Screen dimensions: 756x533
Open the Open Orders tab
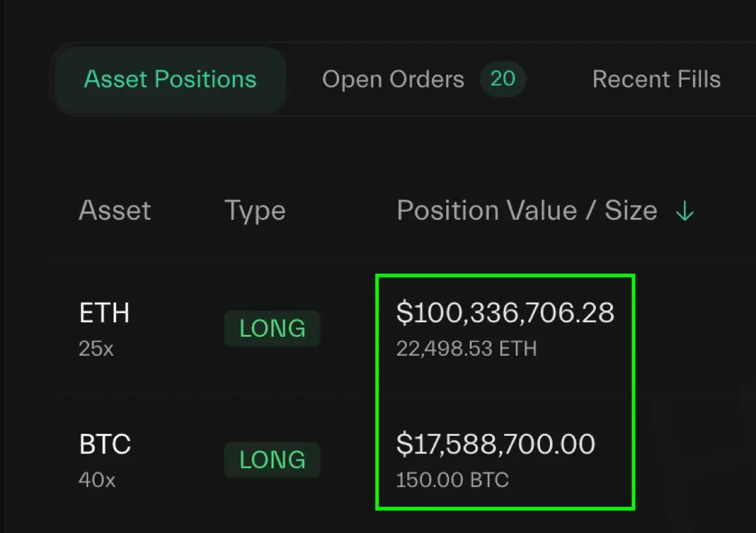click(393, 79)
